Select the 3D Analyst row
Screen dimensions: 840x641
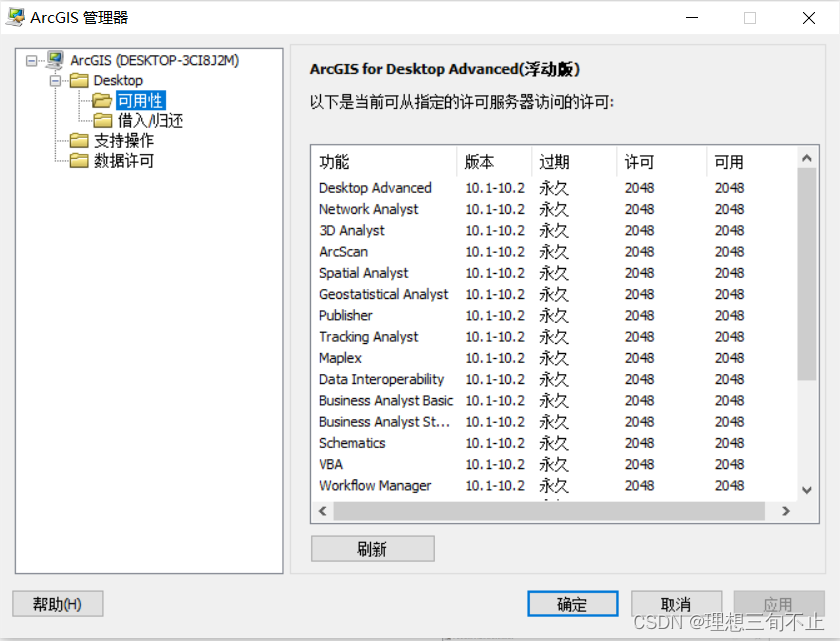click(554, 230)
